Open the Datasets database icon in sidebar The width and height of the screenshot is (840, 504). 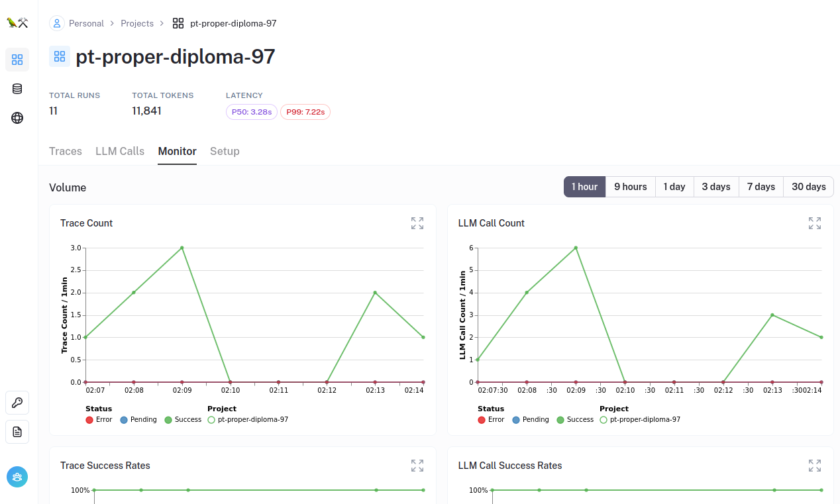17,89
